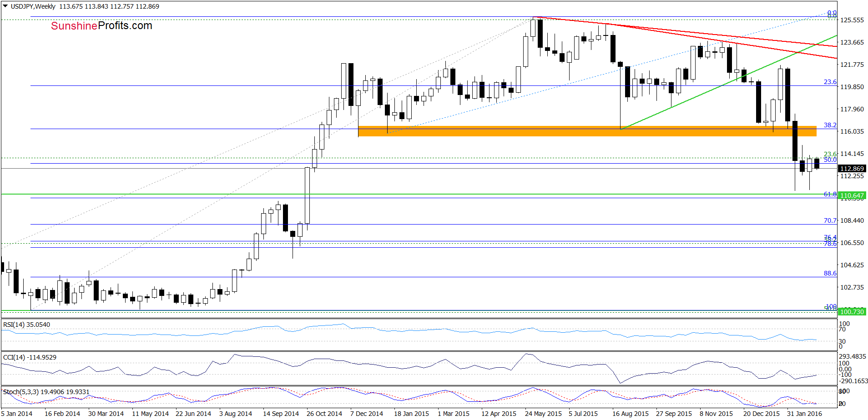
Task: Select the orange support zone rectangle
Action: (x=587, y=131)
